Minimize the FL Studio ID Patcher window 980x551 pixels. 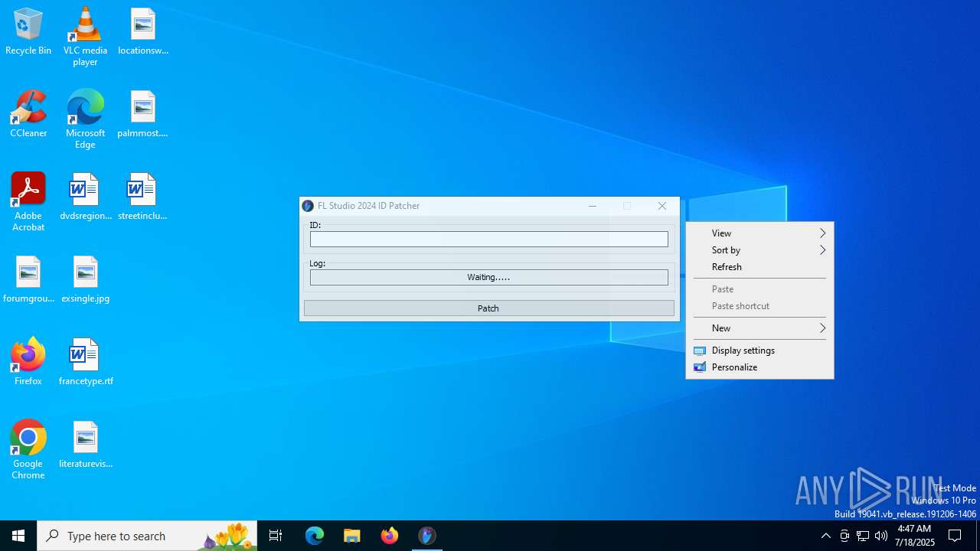(x=592, y=206)
